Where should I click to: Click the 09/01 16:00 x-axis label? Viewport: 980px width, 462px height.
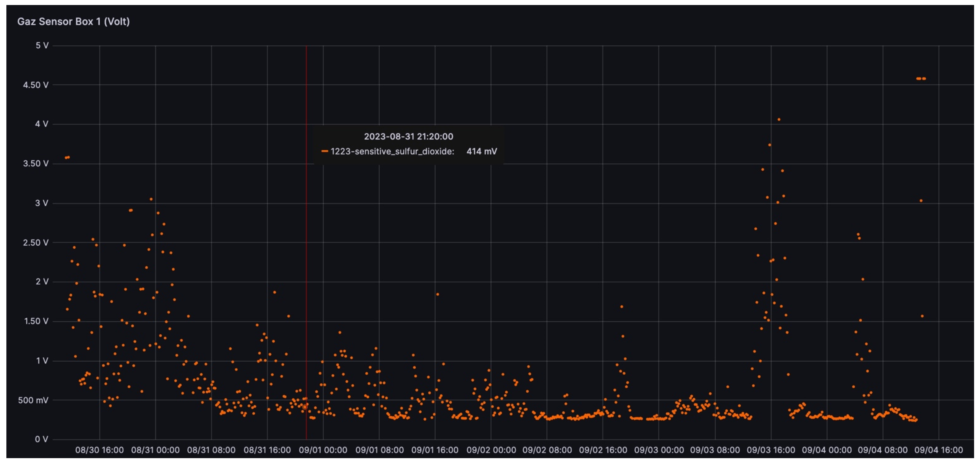(x=435, y=450)
